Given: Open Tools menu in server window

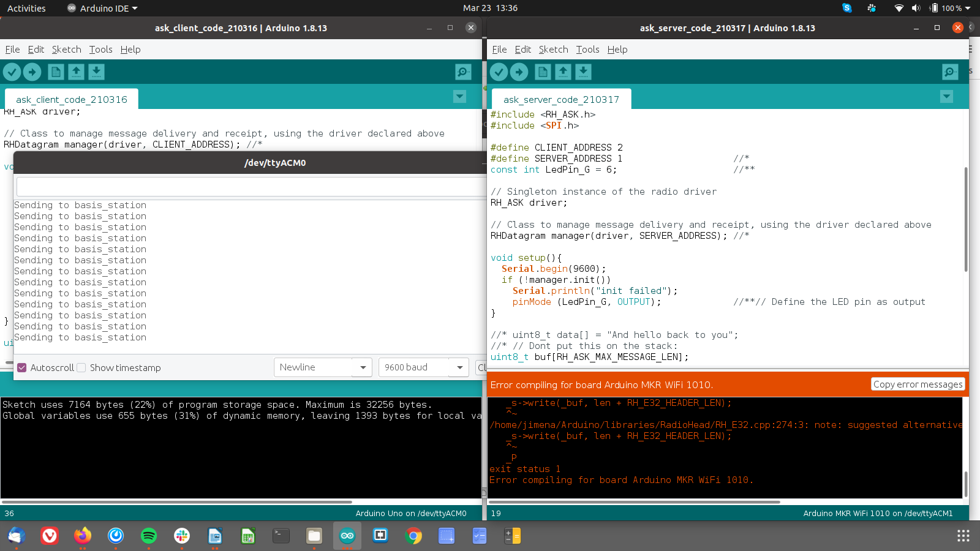Looking at the screenshot, I should [587, 50].
